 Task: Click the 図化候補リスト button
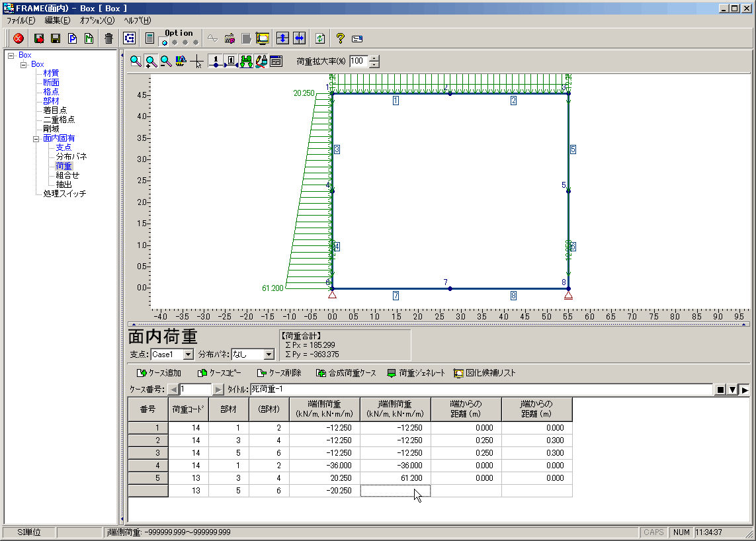[x=485, y=373]
